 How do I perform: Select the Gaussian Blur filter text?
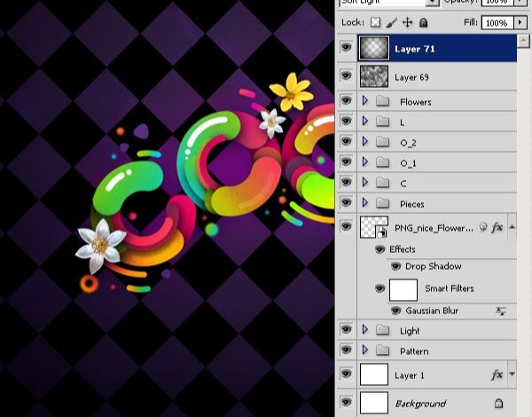coord(432,311)
